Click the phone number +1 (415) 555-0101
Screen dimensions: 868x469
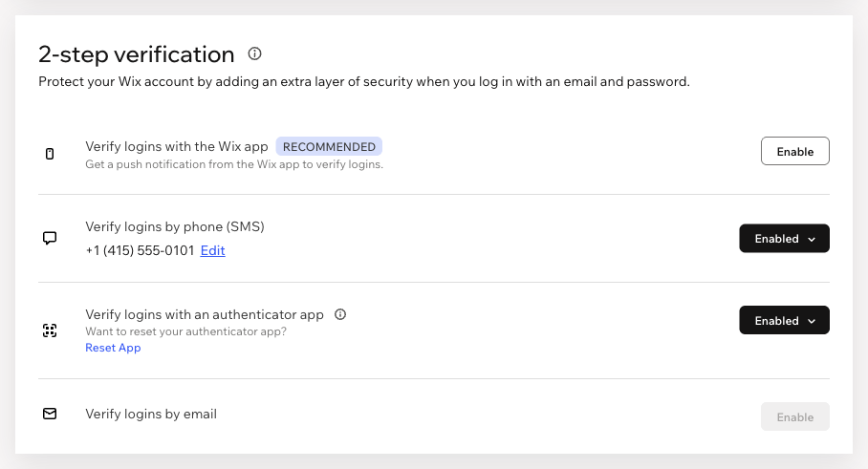tap(141, 250)
